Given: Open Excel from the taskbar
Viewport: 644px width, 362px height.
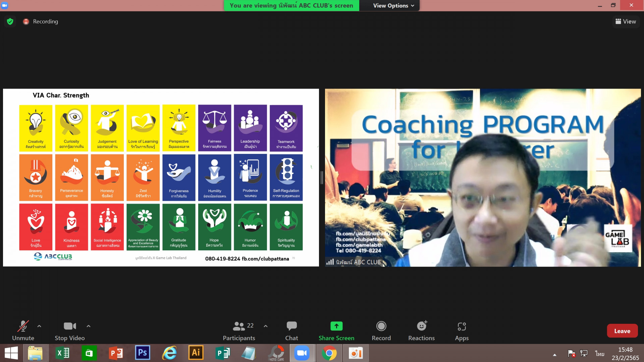Looking at the screenshot, I should (62, 353).
